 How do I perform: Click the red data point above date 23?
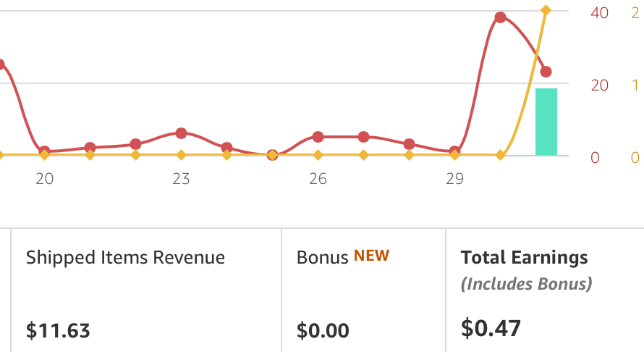click(x=181, y=133)
